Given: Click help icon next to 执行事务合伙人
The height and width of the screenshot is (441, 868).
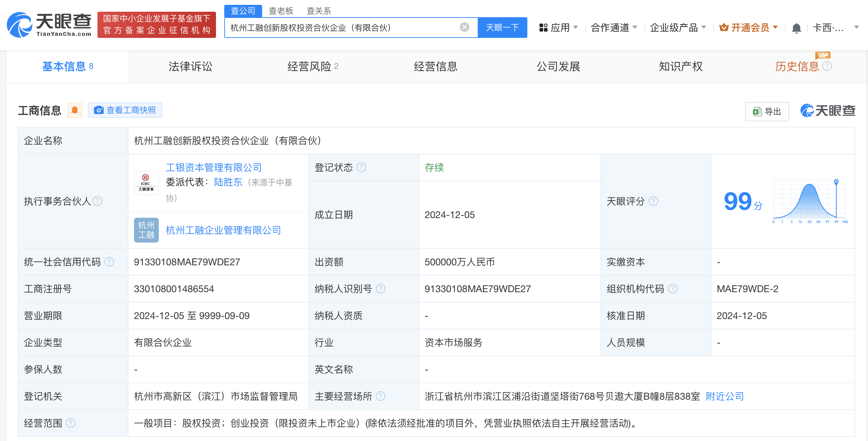Looking at the screenshot, I should pos(97,201).
